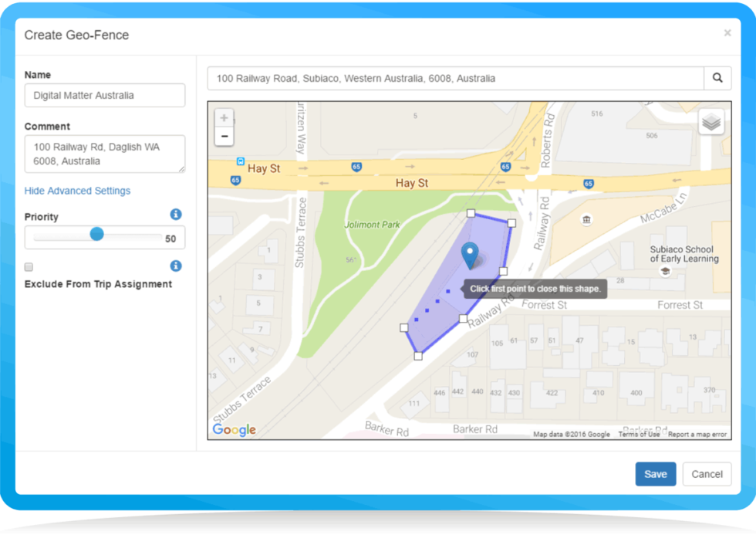Viewport: 756px width, 545px height.
Task: Open the map layers selector icon
Action: click(x=710, y=121)
